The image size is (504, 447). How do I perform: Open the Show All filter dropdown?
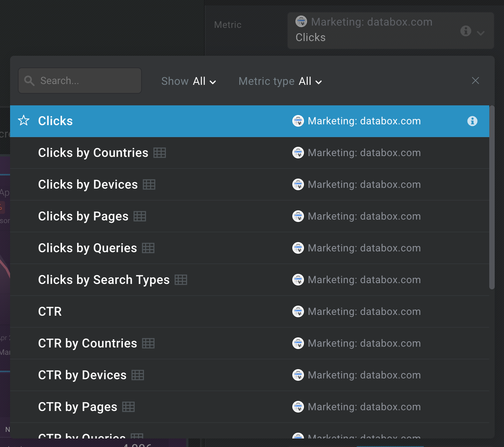click(189, 81)
